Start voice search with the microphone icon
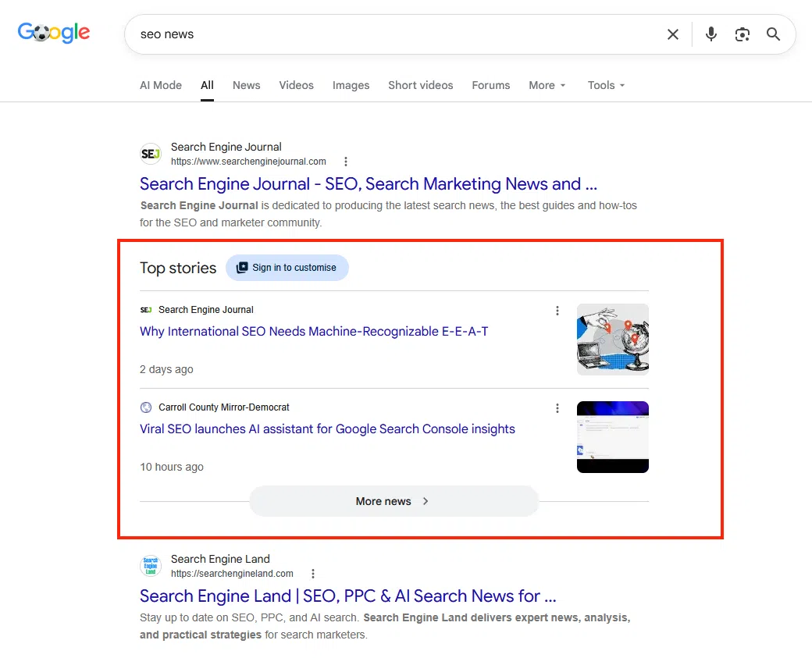Image resolution: width=812 pixels, height=658 pixels. click(711, 34)
